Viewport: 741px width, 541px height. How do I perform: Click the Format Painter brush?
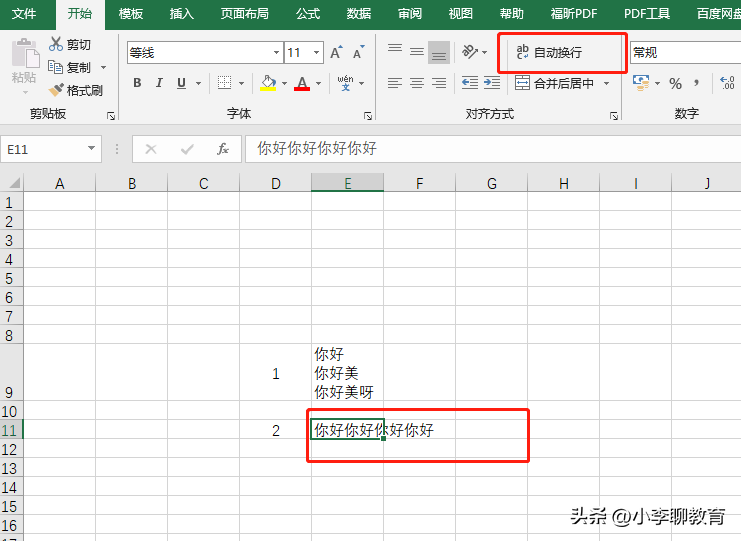pos(56,90)
